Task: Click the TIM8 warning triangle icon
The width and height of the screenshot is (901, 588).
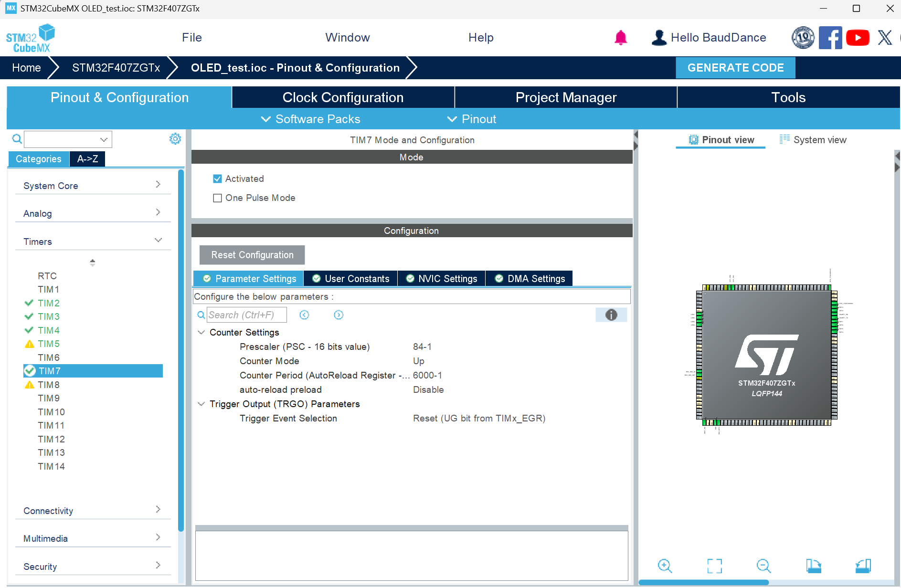Action: (29, 385)
